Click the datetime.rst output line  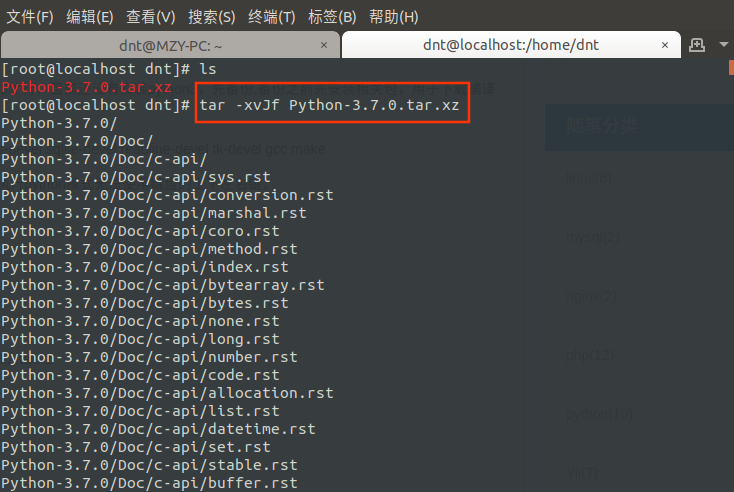coord(158,429)
